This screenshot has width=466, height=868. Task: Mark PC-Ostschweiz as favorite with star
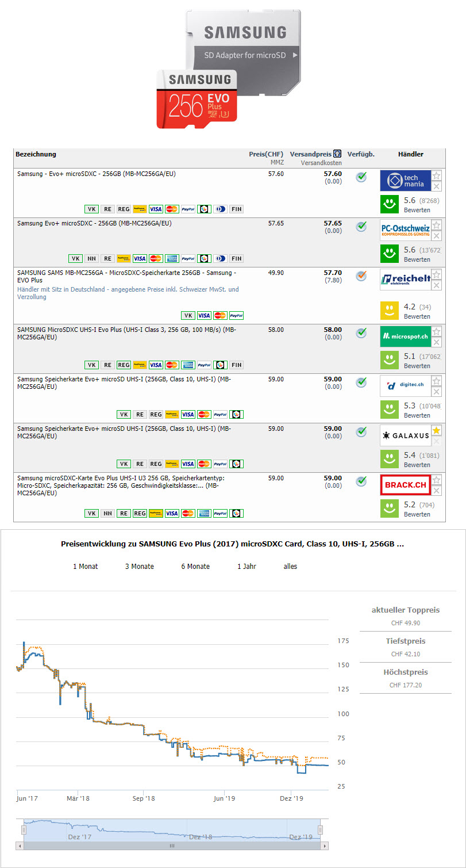click(437, 225)
